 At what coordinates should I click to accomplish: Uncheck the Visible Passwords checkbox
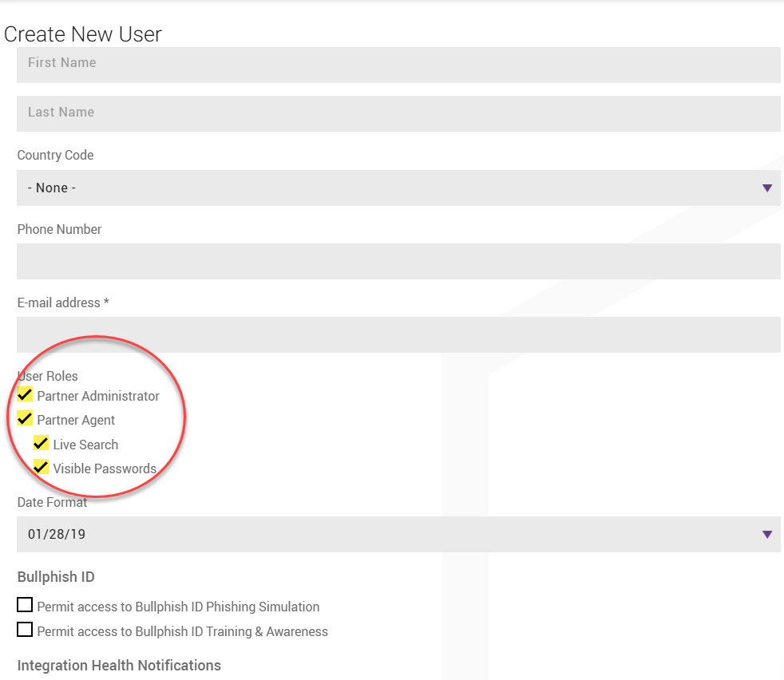click(x=41, y=468)
